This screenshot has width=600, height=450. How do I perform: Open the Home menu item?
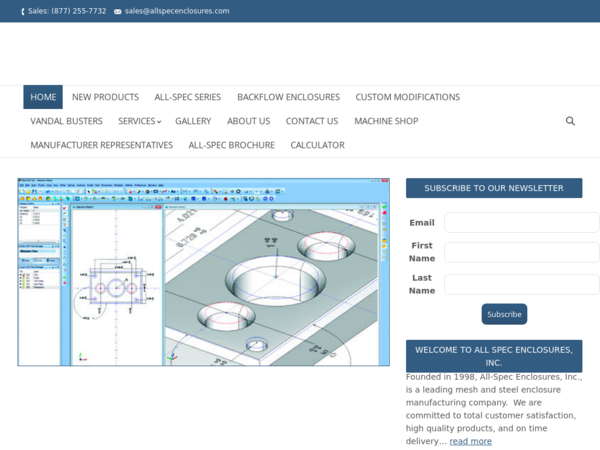(x=43, y=97)
